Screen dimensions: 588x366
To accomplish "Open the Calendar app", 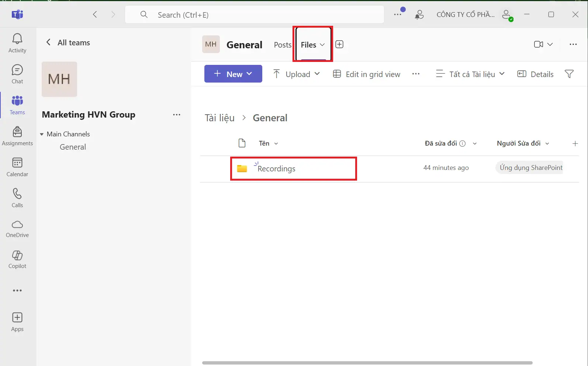I will coord(17,167).
